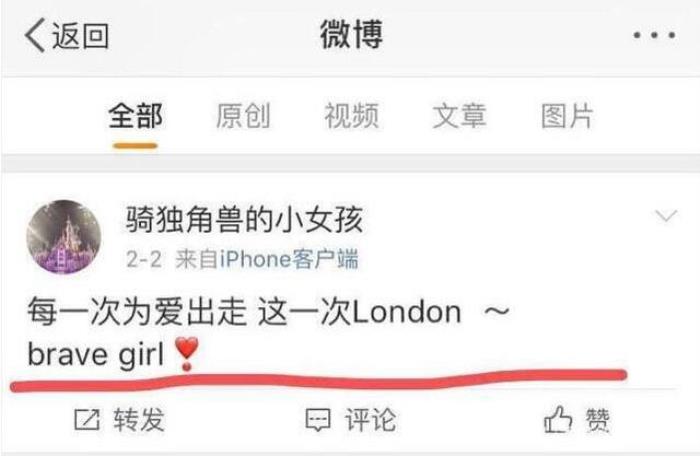Open the 文章 tab
Viewport: 700px width, 456px height.
pyautogui.click(x=459, y=116)
